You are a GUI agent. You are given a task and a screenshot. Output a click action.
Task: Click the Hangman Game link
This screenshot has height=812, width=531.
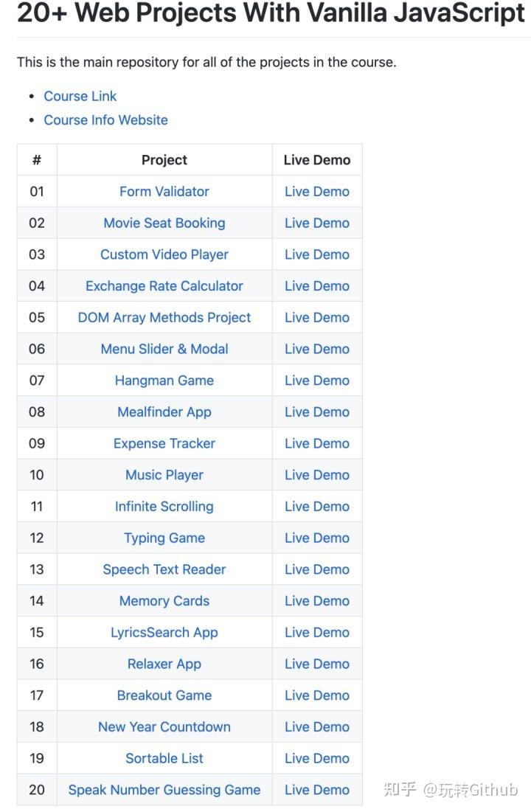pos(164,381)
